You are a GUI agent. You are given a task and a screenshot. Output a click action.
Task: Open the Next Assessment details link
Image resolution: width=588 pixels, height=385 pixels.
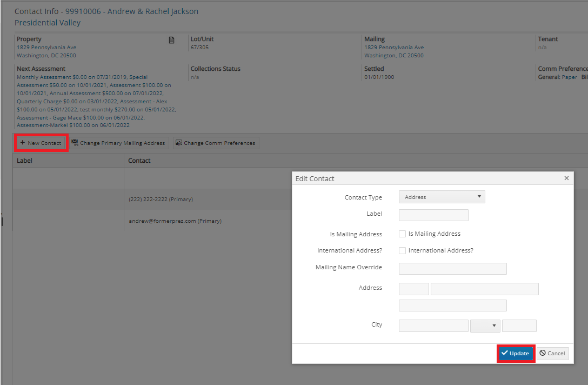[x=96, y=101]
